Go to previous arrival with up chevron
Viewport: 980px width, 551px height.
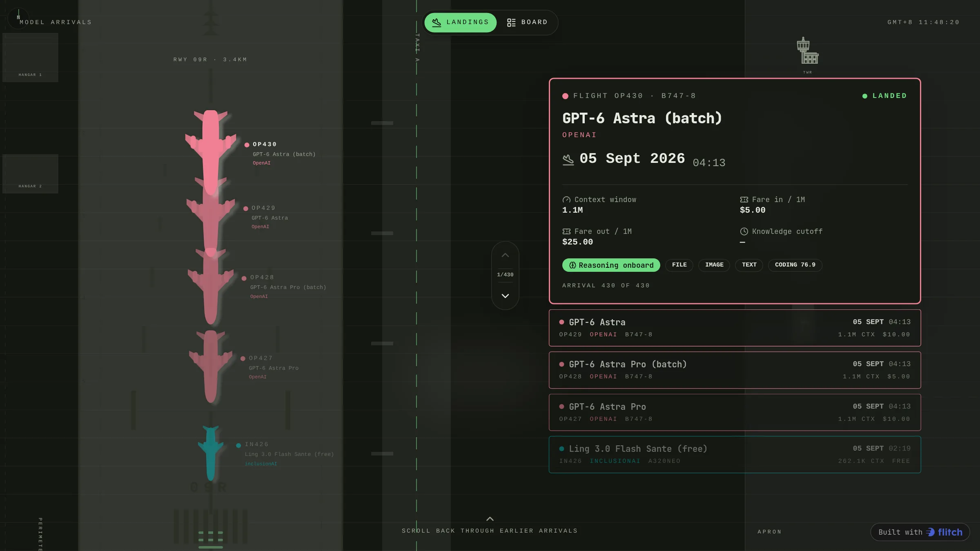pyautogui.click(x=505, y=256)
